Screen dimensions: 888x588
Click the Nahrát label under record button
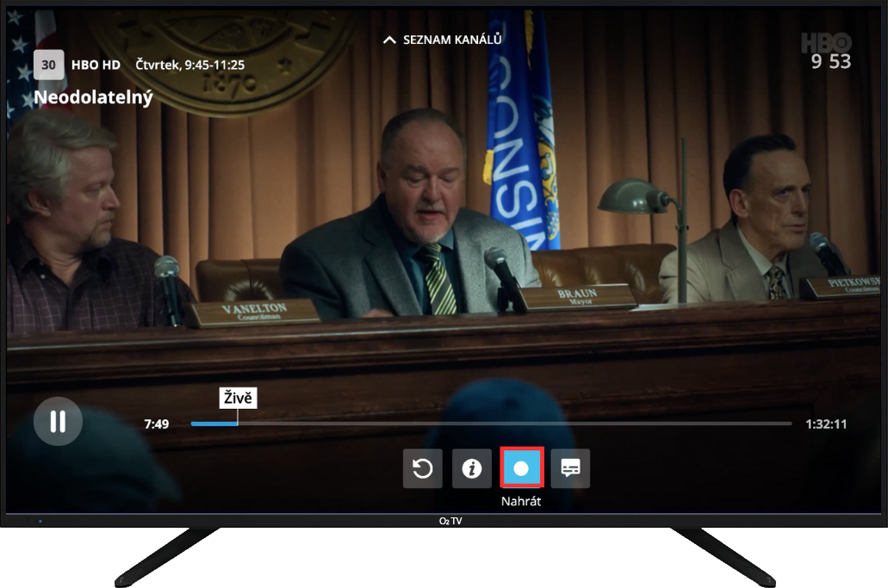521,501
